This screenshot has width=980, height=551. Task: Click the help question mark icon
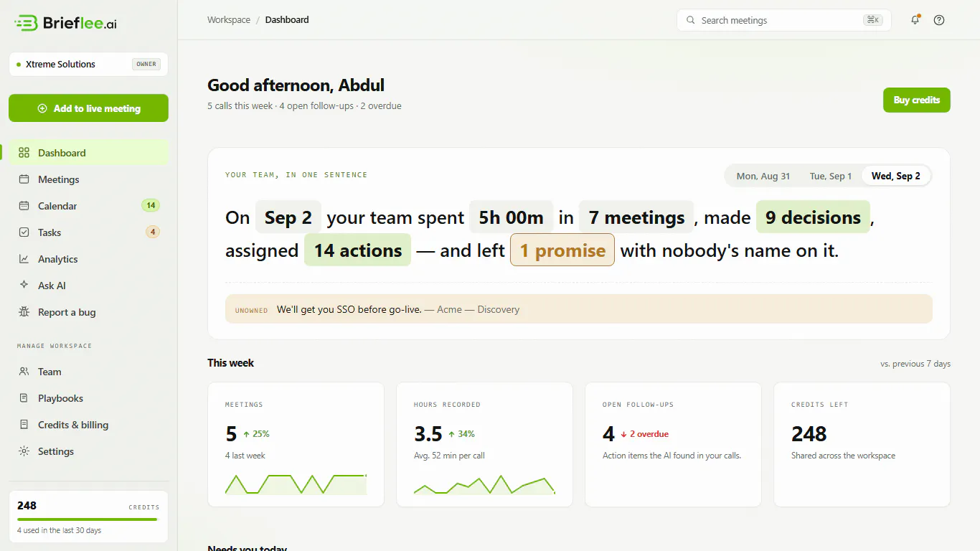(x=939, y=20)
